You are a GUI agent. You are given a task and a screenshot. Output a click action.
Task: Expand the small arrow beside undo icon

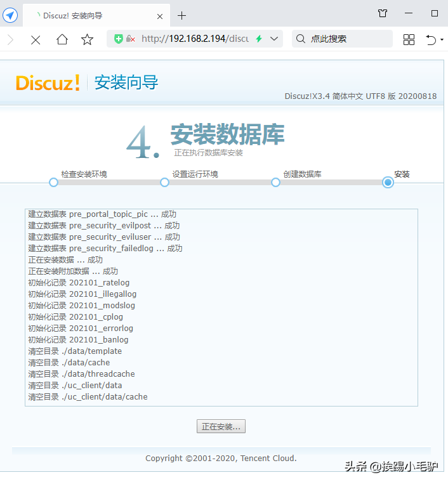tap(442, 40)
